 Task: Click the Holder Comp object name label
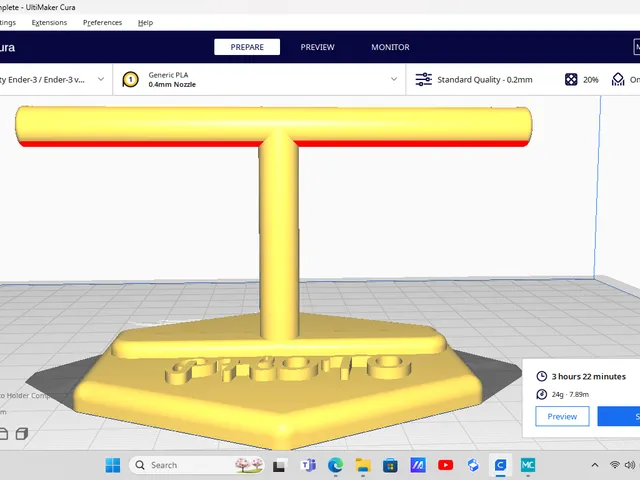(x=25, y=396)
